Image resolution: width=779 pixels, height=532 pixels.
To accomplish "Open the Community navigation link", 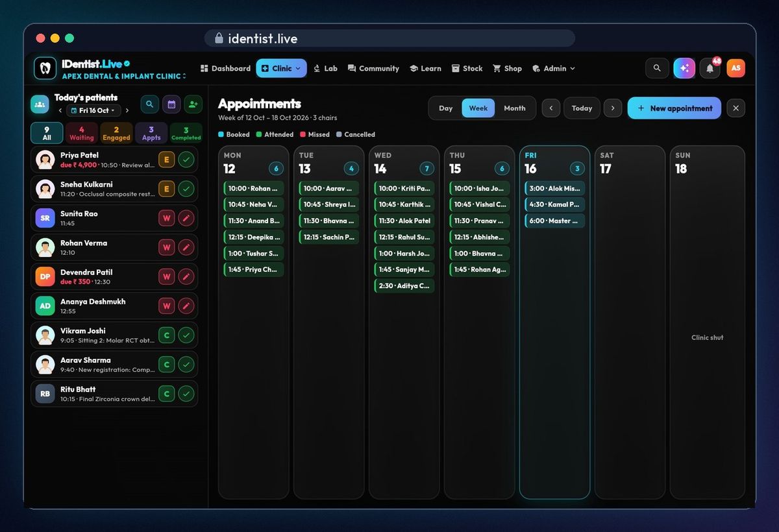I will pos(373,68).
